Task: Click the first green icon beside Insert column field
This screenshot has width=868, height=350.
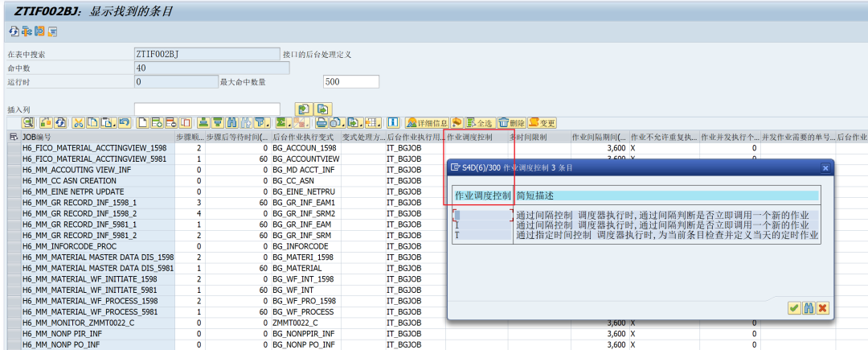Action: 303,109
